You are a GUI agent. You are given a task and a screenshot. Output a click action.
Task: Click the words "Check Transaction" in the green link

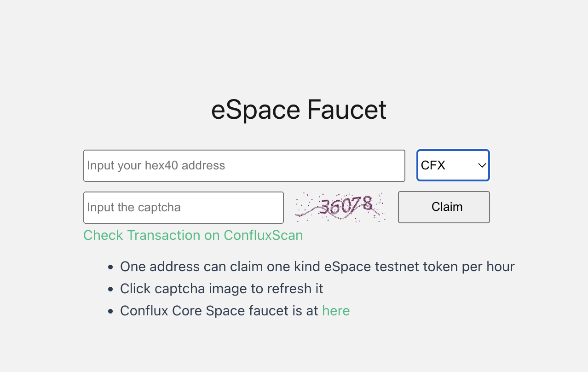click(142, 235)
